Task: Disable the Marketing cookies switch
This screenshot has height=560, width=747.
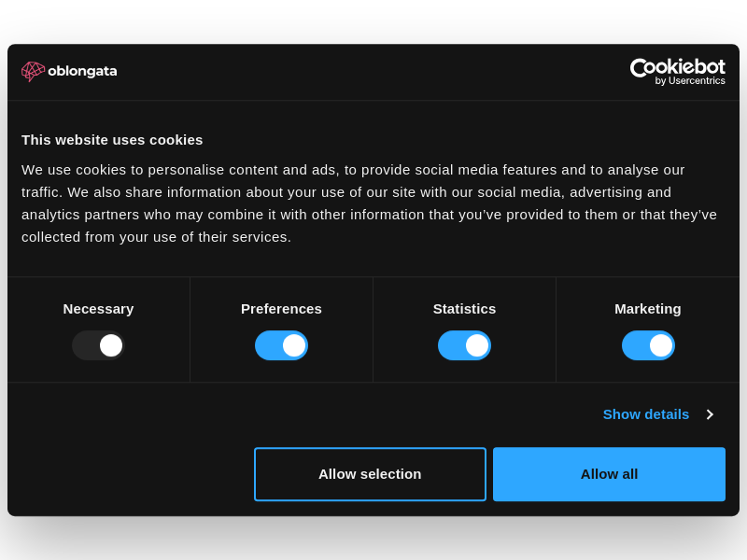Action: click(648, 345)
